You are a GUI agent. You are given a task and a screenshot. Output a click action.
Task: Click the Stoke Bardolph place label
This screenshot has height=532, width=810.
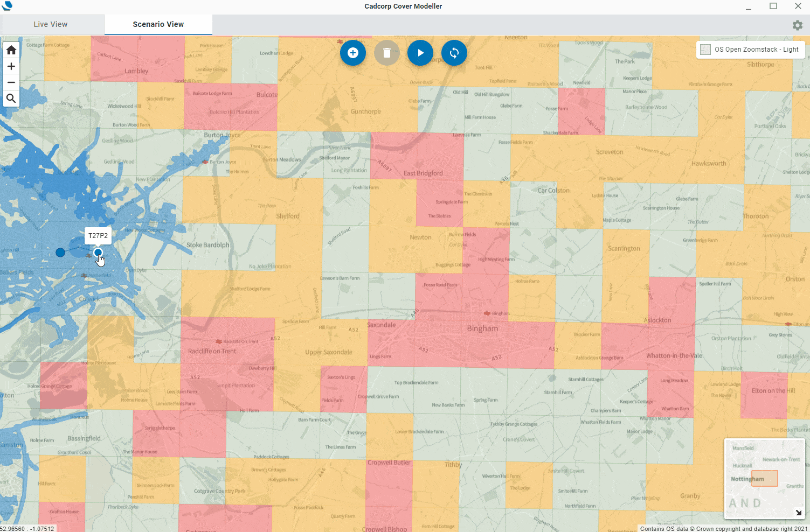pos(207,245)
